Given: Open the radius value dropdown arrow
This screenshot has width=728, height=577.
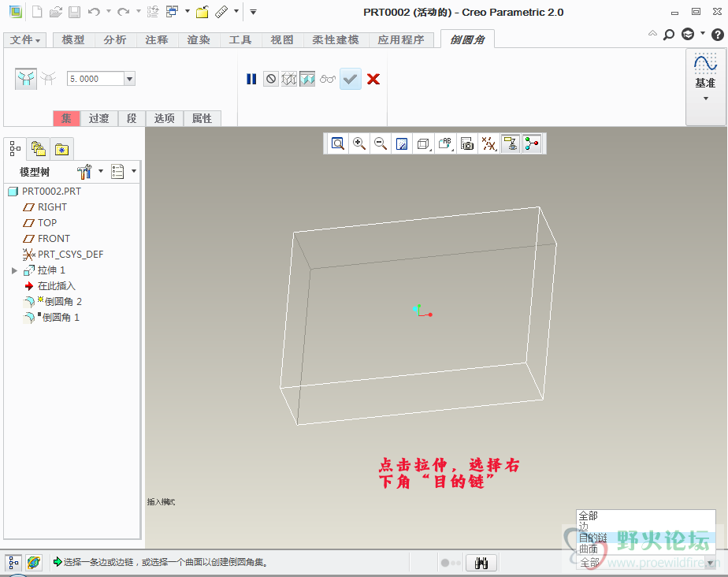Looking at the screenshot, I should 129,79.
